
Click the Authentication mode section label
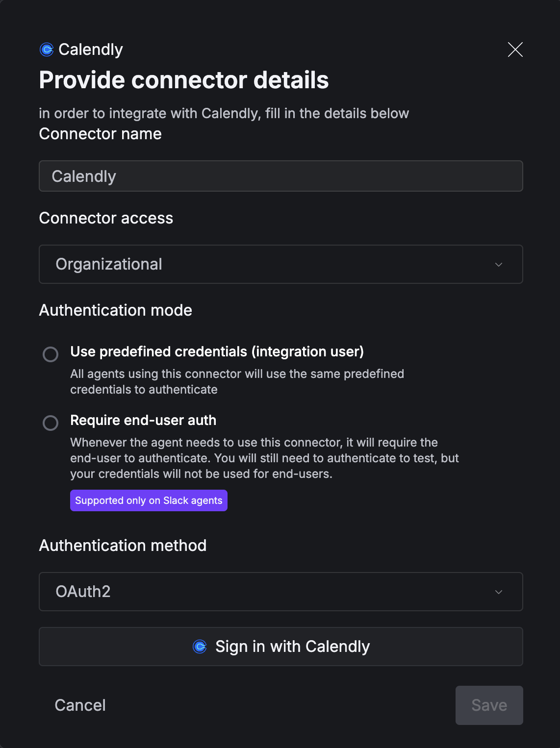coord(116,310)
